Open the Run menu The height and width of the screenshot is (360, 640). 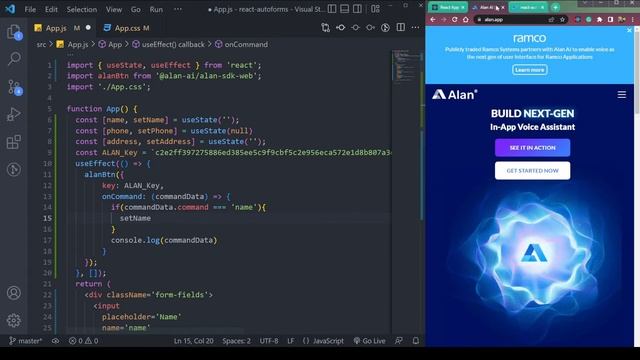click(156, 9)
